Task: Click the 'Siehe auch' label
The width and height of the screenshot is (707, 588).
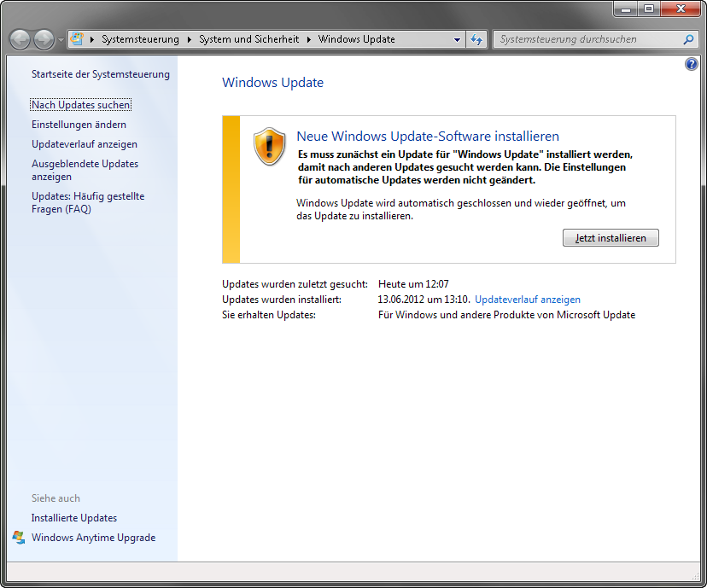Action: [56, 498]
